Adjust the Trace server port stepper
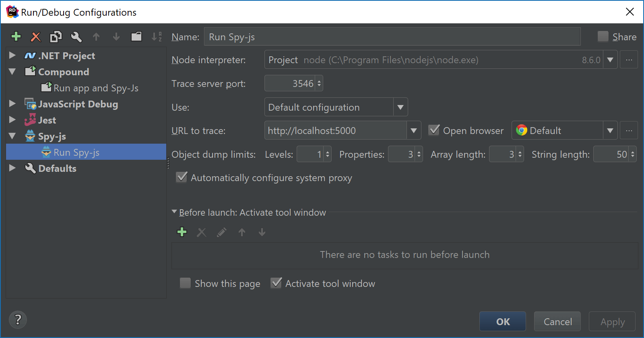 pos(319,83)
